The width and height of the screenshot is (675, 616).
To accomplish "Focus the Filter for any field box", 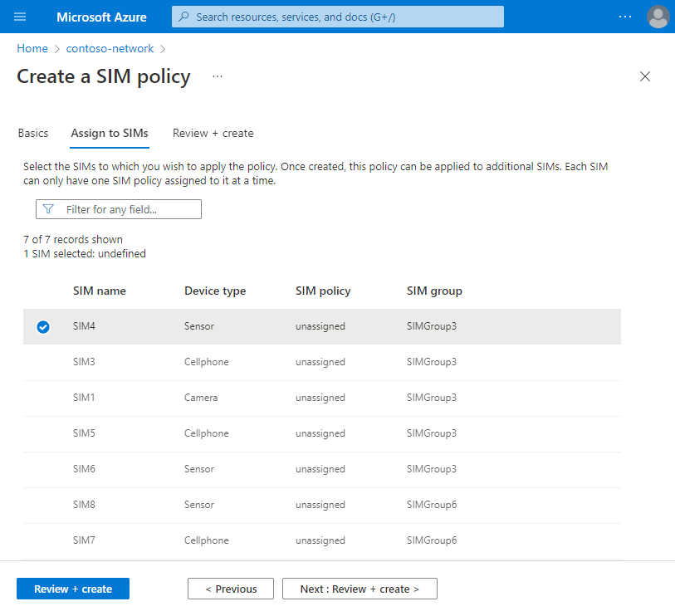I will pos(129,209).
